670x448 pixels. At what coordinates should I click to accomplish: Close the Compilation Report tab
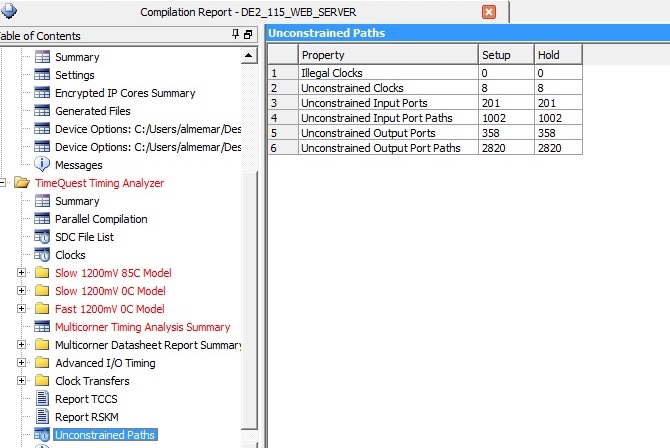tap(489, 12)
